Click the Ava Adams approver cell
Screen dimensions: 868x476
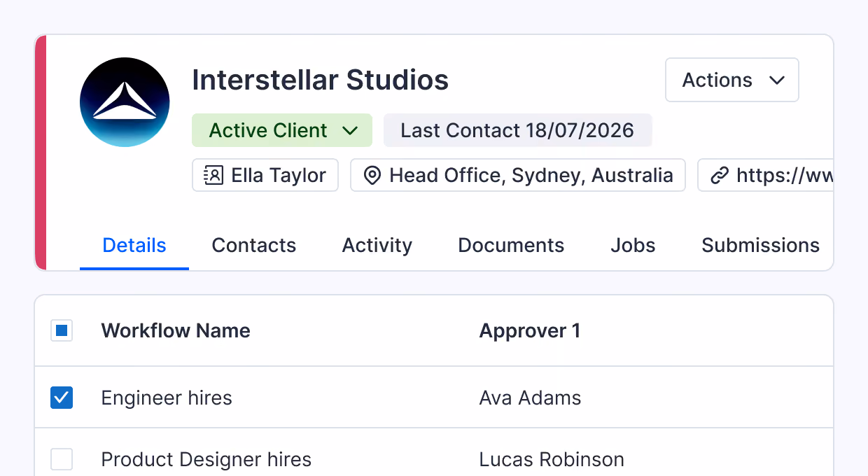coord(530,398)
